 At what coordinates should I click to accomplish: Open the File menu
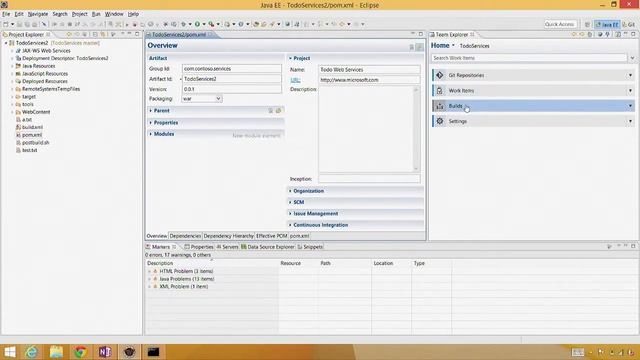[x=6, y=14]
